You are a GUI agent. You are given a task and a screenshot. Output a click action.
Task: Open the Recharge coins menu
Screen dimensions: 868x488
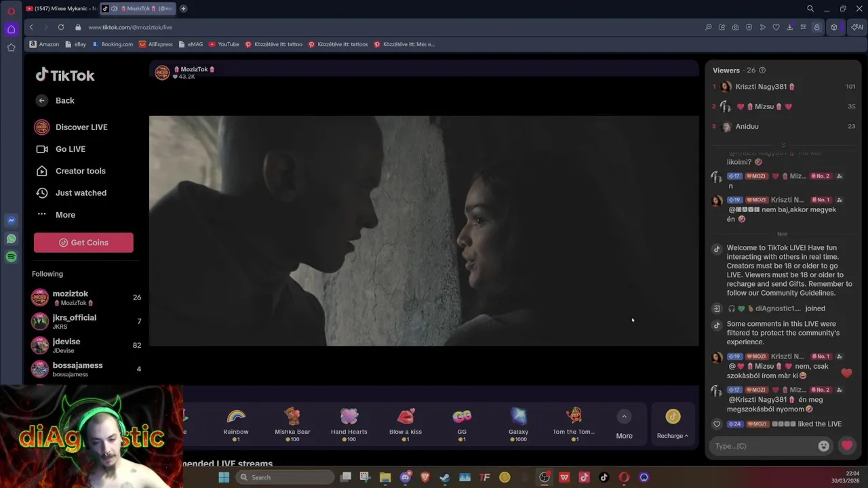673,425
